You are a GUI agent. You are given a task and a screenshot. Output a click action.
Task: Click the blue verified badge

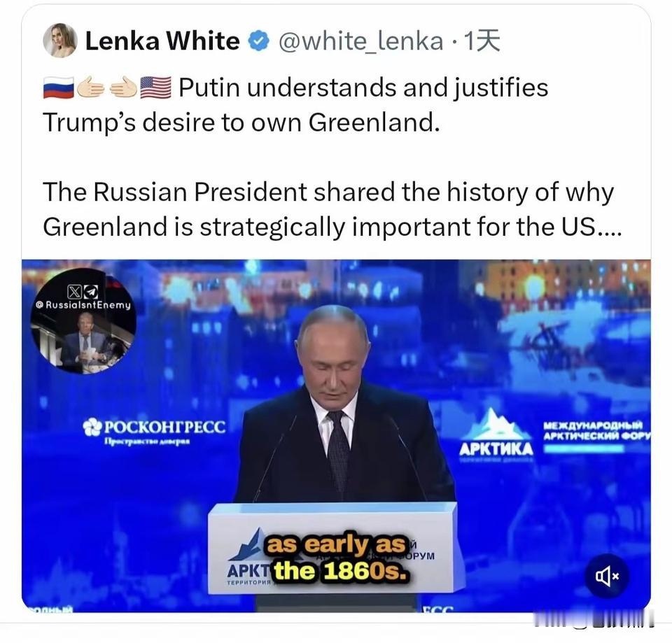259,41
